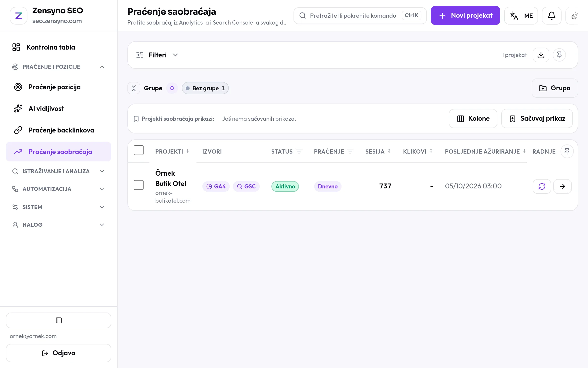Expand the ISTRAŽIVANJE I ANALIZA section

point(58,171)
